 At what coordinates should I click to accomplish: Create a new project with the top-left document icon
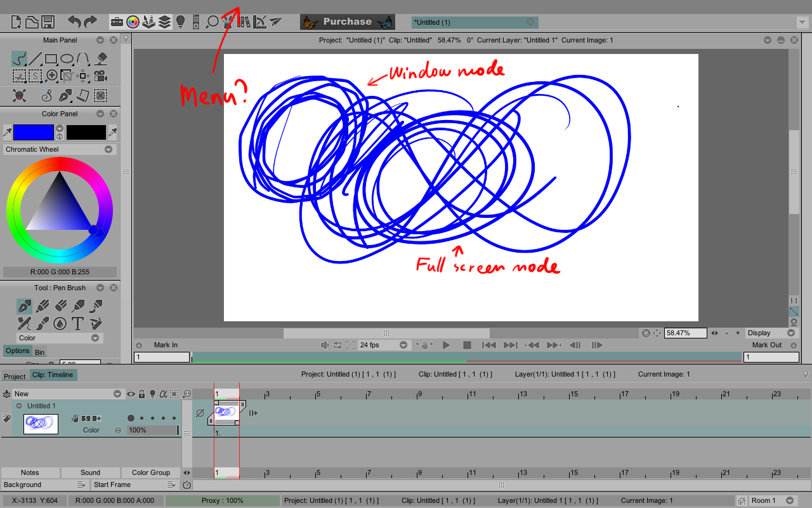[17, 22]
